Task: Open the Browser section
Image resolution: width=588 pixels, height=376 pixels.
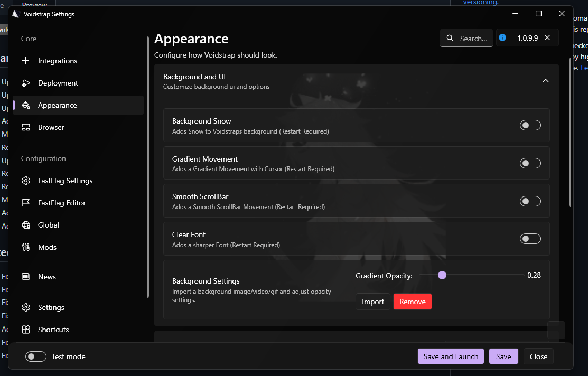Action: [x=78, y=127]
